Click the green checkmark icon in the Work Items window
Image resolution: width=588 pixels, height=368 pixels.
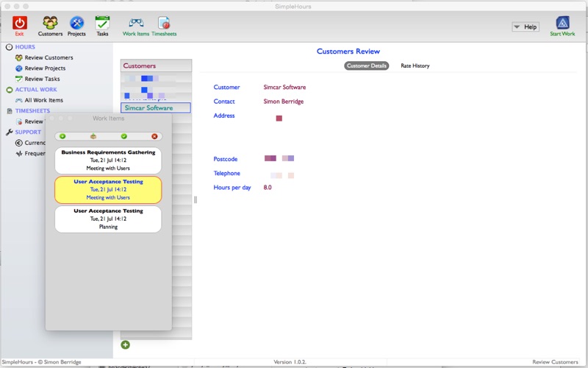coord(123,136)
